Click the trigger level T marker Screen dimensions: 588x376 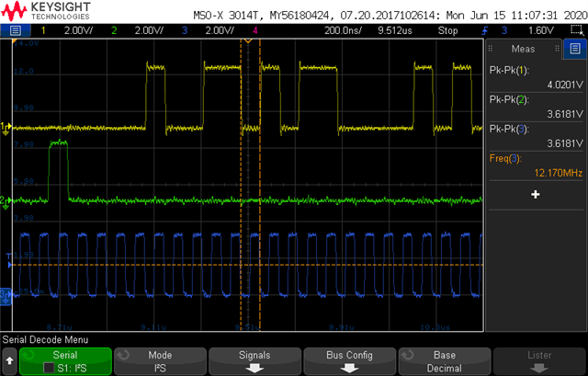point(9,261)
